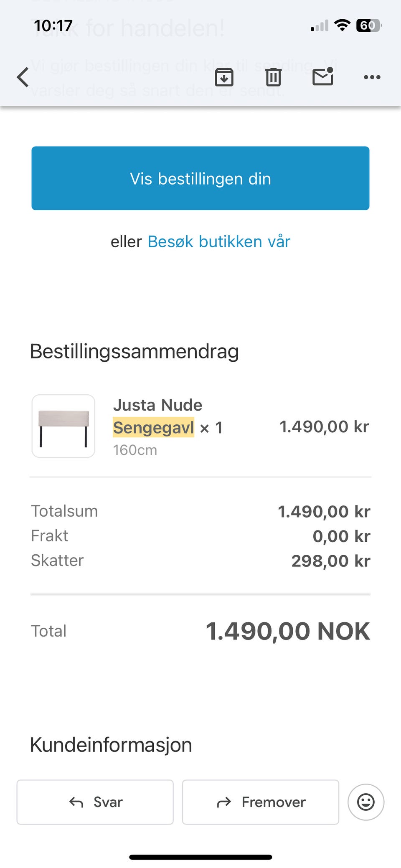
Task: Follow the "Besøk butikken vår" link
Action: (219, 242)
